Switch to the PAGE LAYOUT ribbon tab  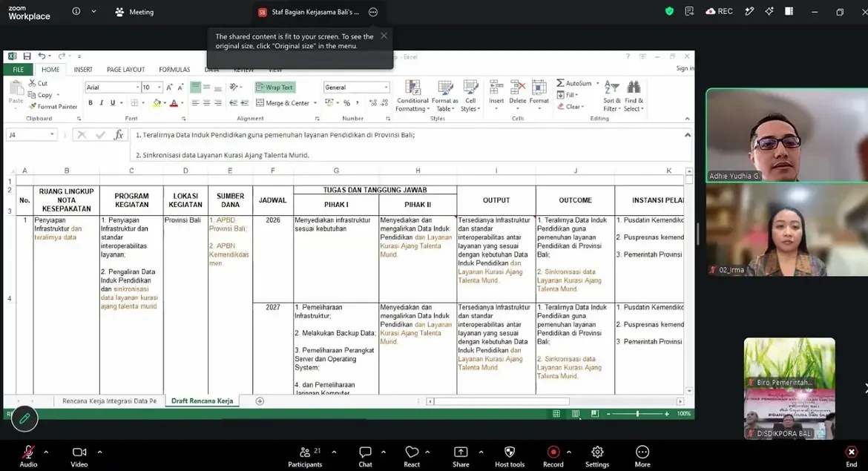click(125, 70)
